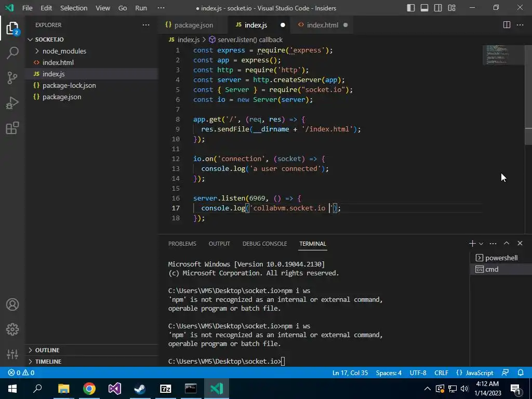The height and width of the screenshot is (399, 532).
Task: Toggle the secondary side bar layout icon
Action: tap(437, 8)
